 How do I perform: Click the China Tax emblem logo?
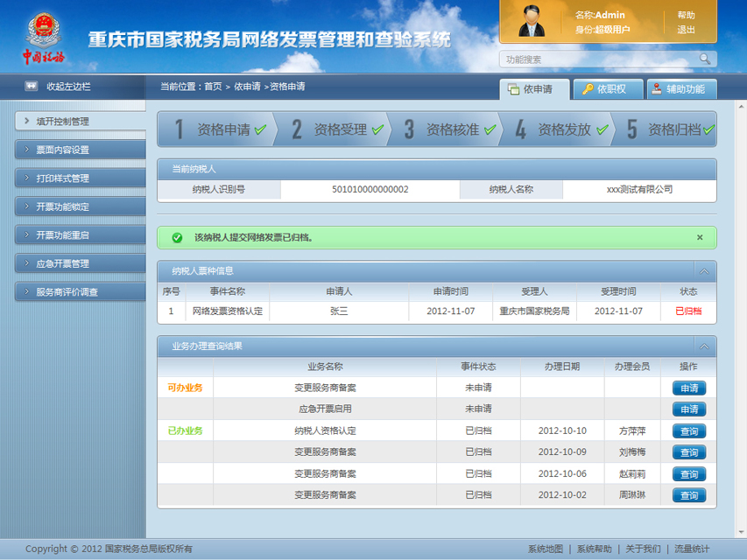click(x=44, y=38)
